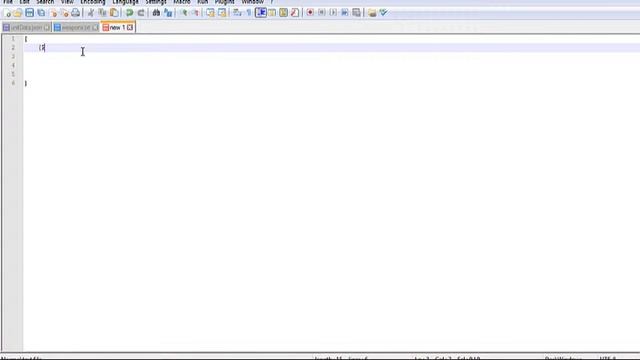Click line number 1 in the margin

tap(13, 39)
